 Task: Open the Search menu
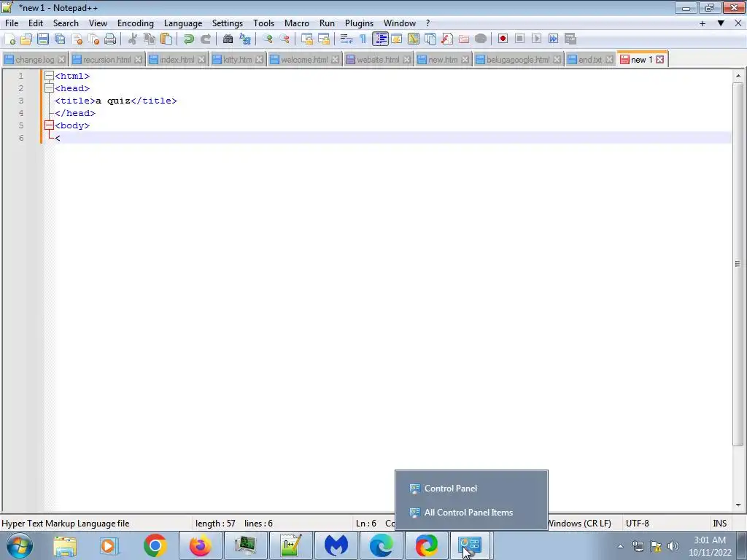click(x=66, y=23)
